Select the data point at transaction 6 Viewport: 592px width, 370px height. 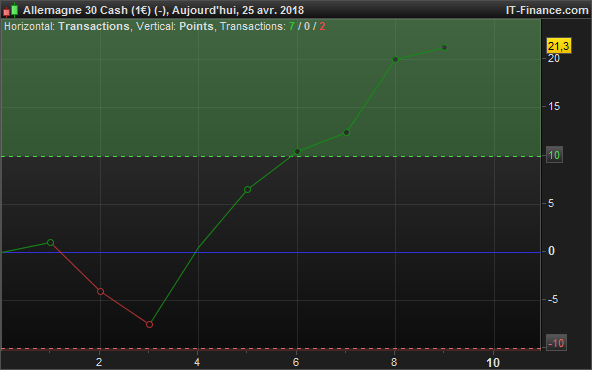297,151
